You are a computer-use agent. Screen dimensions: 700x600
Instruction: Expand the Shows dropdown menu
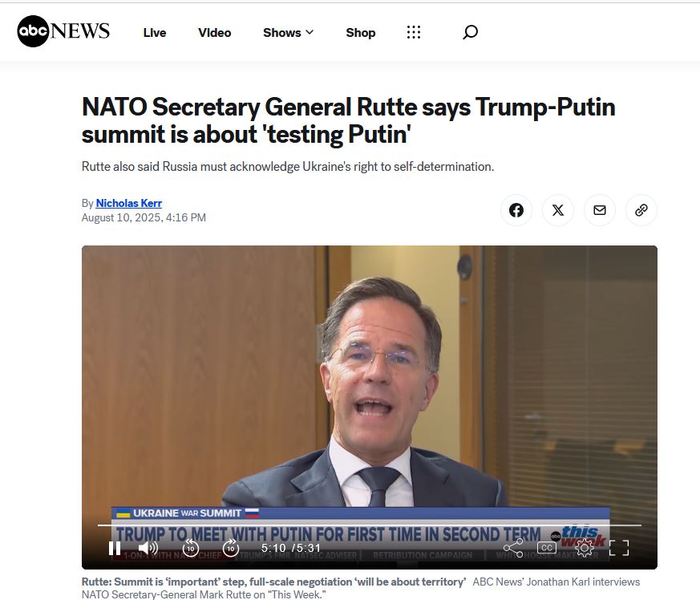(288, 33)
